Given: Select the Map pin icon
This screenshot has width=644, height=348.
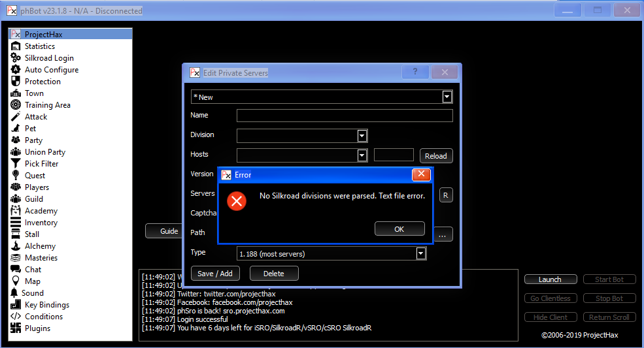Looking at the screenshot, I should (x=16, y=281).
